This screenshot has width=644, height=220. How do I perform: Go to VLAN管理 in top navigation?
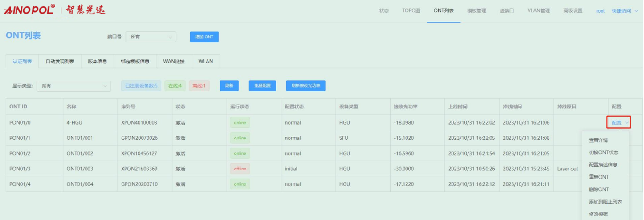(538, 11)
